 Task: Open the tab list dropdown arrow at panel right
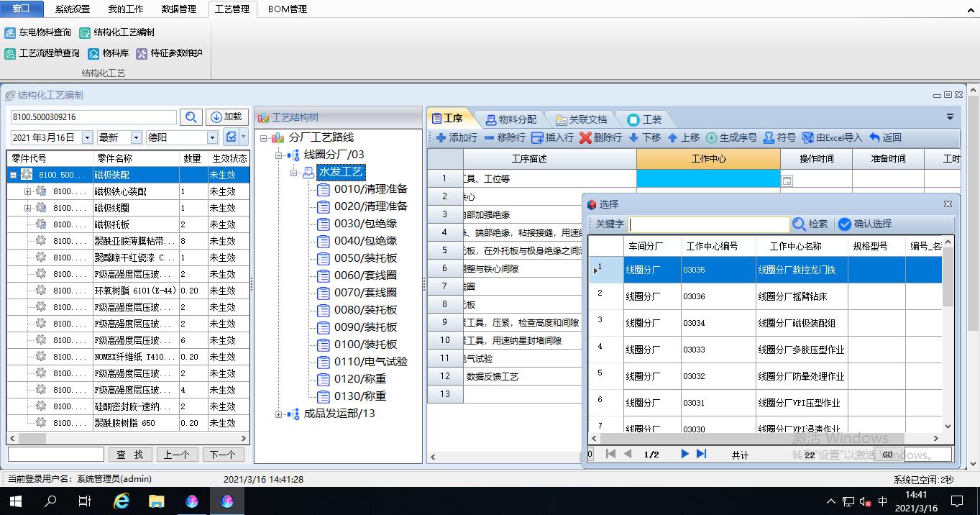point(950,117)
